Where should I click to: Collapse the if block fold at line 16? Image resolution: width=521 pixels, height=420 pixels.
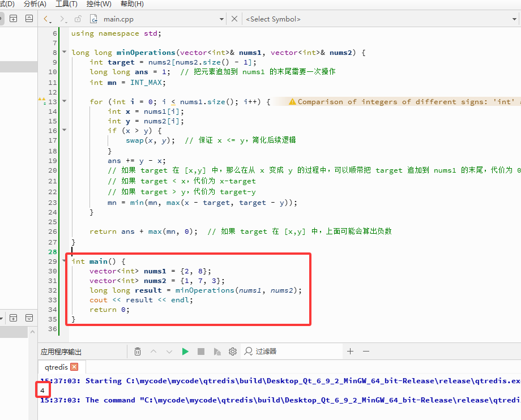[65, 130]
